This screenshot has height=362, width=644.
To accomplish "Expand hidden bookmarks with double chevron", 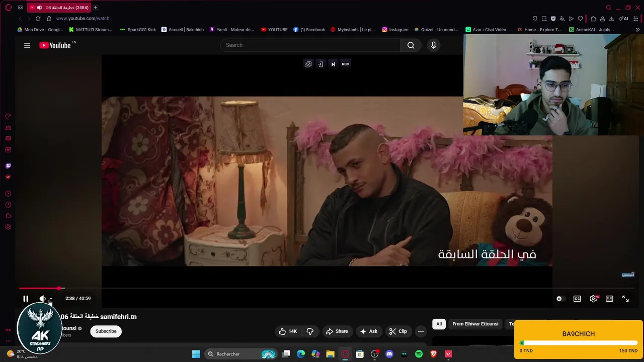I will (x=638, y=30).
